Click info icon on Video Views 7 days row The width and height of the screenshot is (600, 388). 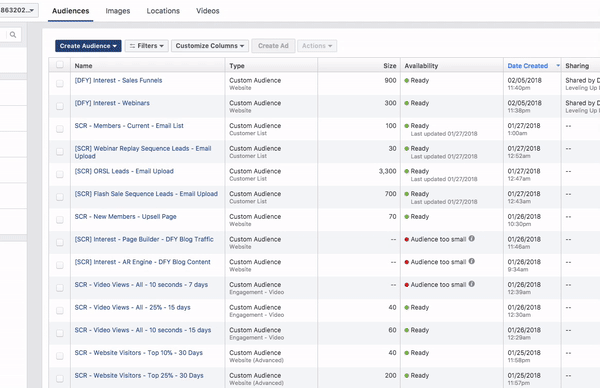point(472,284)
